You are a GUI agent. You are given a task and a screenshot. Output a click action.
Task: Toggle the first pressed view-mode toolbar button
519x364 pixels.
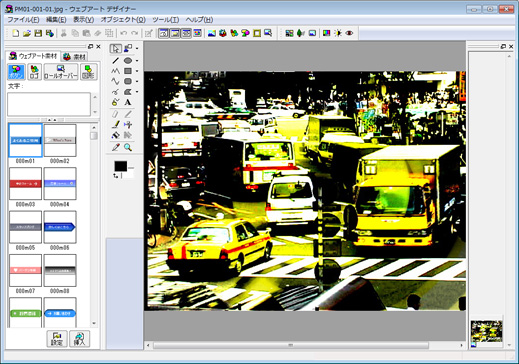[163, 33]
